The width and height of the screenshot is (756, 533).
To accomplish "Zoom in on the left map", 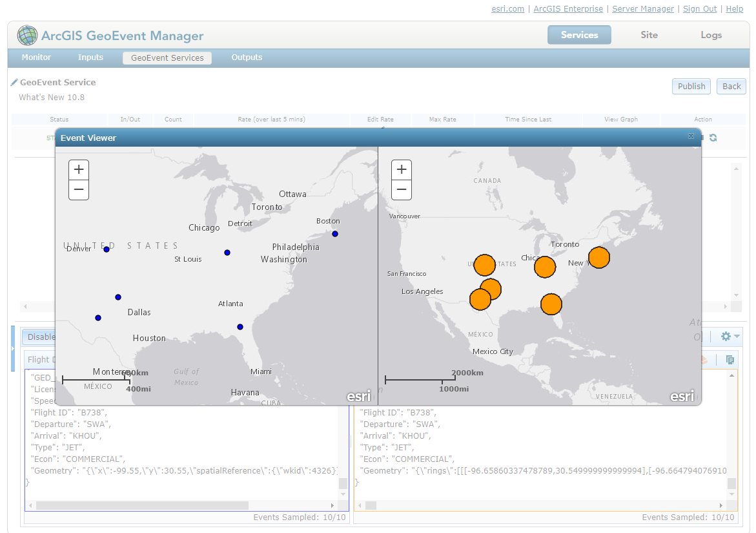I will pyautogui.click(x=78, y=169).
